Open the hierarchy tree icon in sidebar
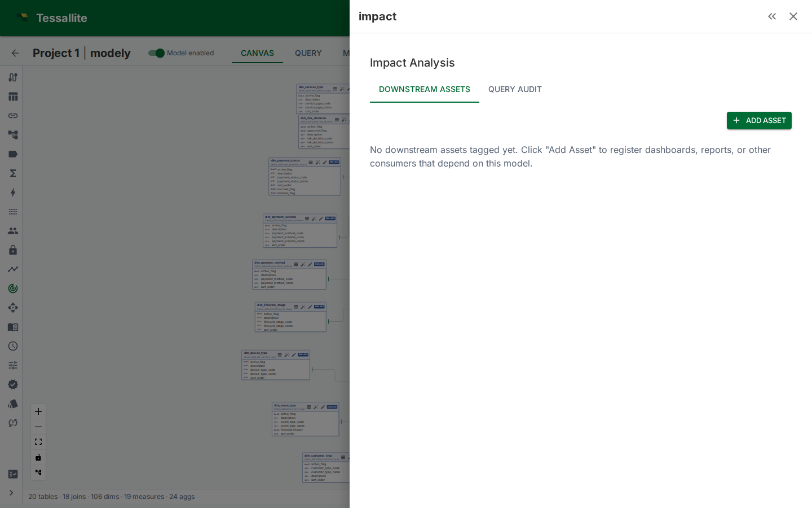 [x=12, y=135]
